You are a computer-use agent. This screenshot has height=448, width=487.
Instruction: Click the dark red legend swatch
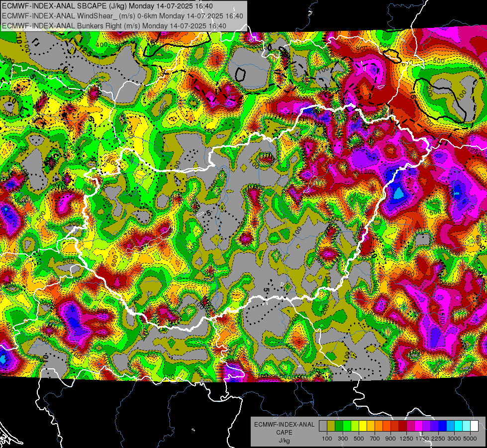[x=402, y=426]
